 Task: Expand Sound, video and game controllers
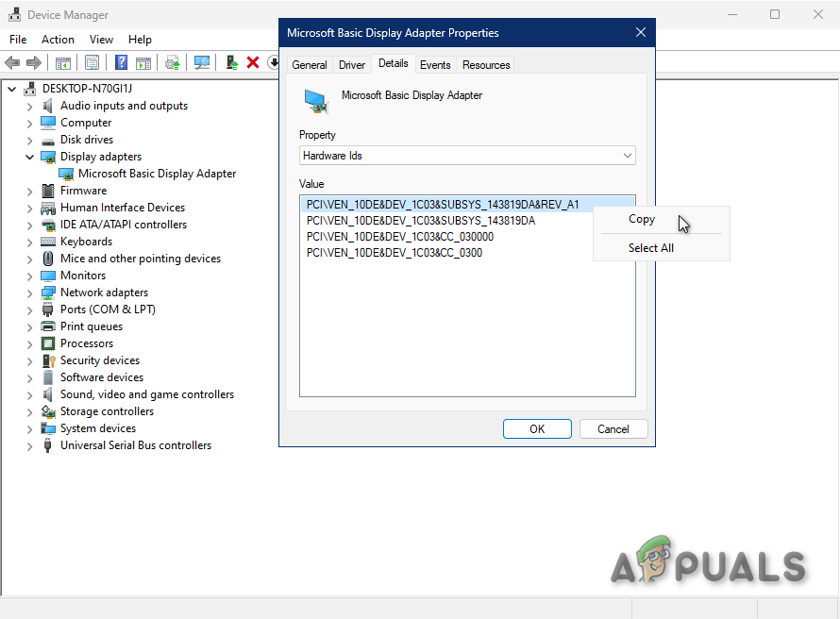(x=29, y=394)
